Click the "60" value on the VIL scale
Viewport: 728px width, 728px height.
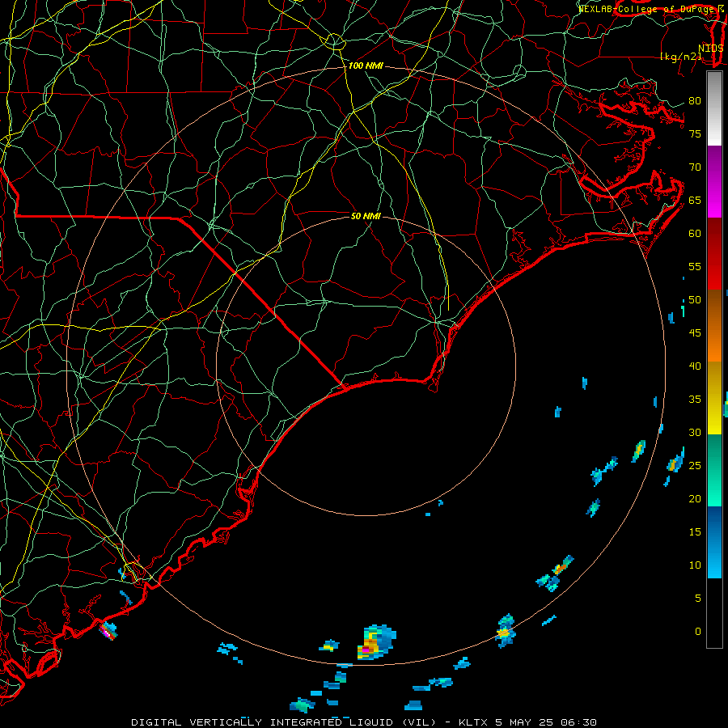pos(695,234)
